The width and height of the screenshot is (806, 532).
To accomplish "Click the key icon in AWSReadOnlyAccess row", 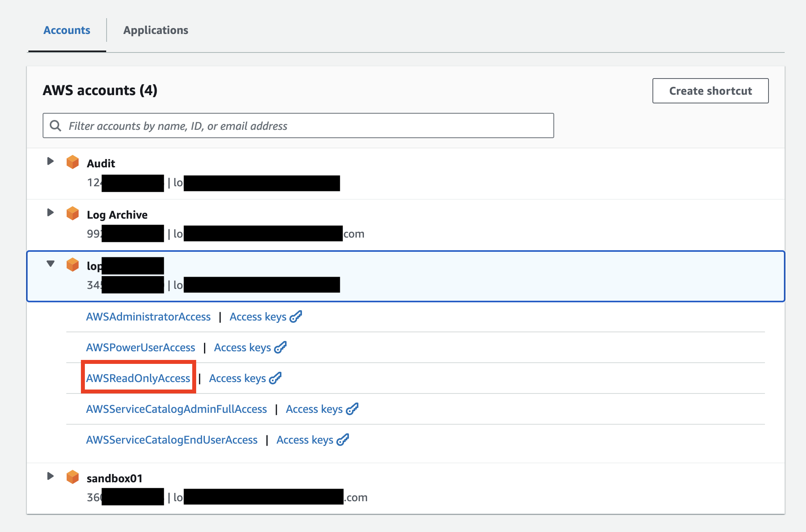I will click(275, 378).
